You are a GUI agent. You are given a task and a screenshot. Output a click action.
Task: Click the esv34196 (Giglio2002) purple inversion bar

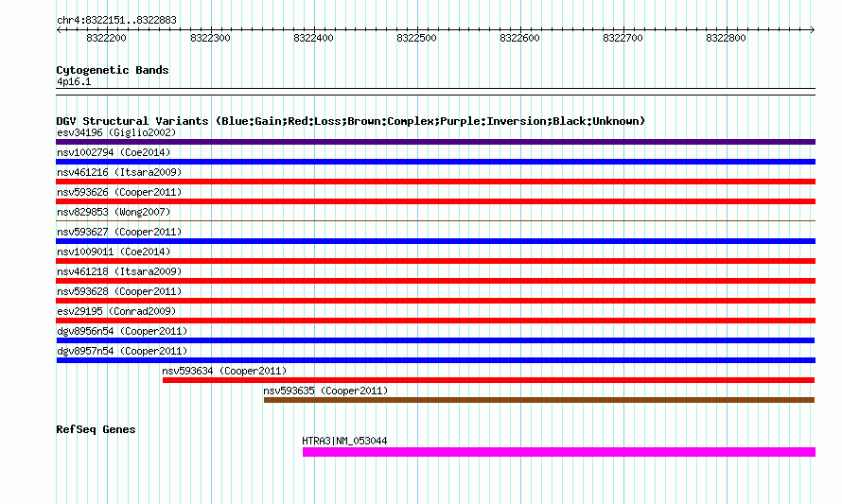[435, 142]
